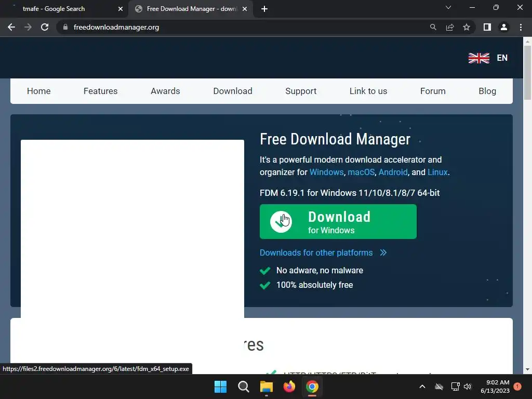Image resolution: width=532 pixels, height=399 pixels.
Task: Click 'No adware, no malware' text
Action: click(320, 270)
